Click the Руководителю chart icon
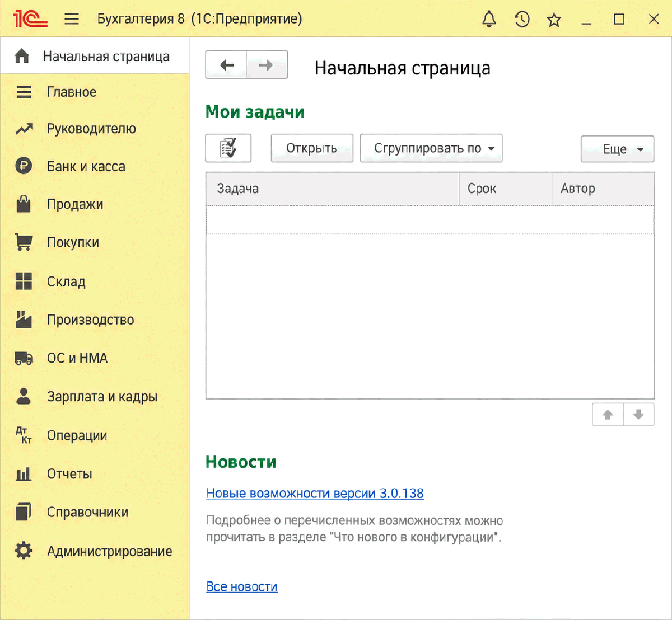This screenshot has width=672, height=620. (24, 129)
